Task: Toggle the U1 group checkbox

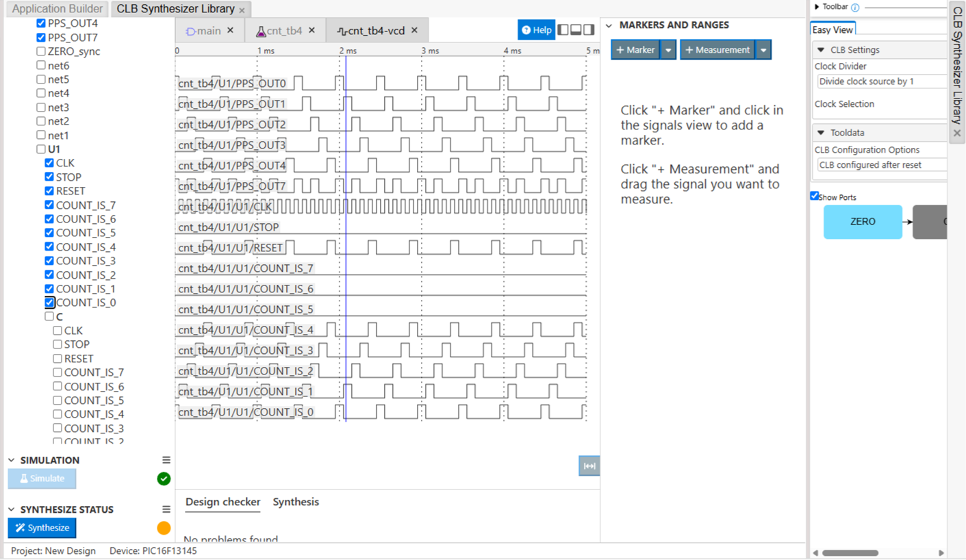Action: pos(41,149)
